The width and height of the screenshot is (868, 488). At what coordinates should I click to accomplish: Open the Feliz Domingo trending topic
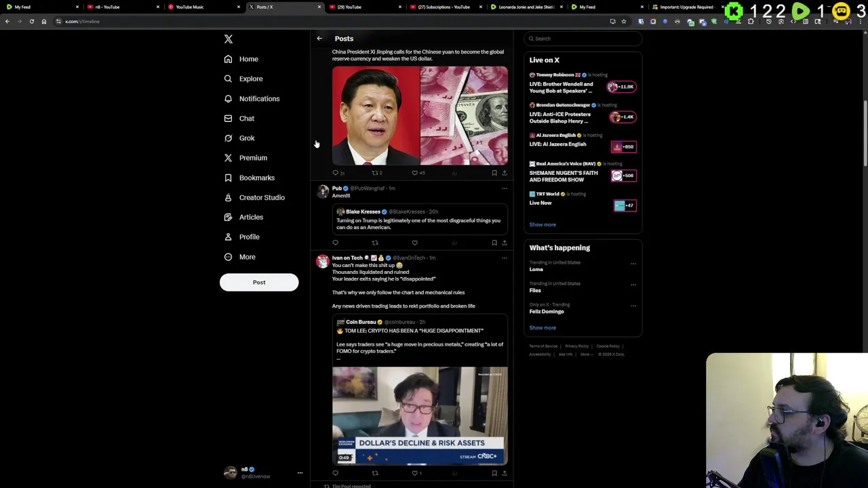point(547,311)
